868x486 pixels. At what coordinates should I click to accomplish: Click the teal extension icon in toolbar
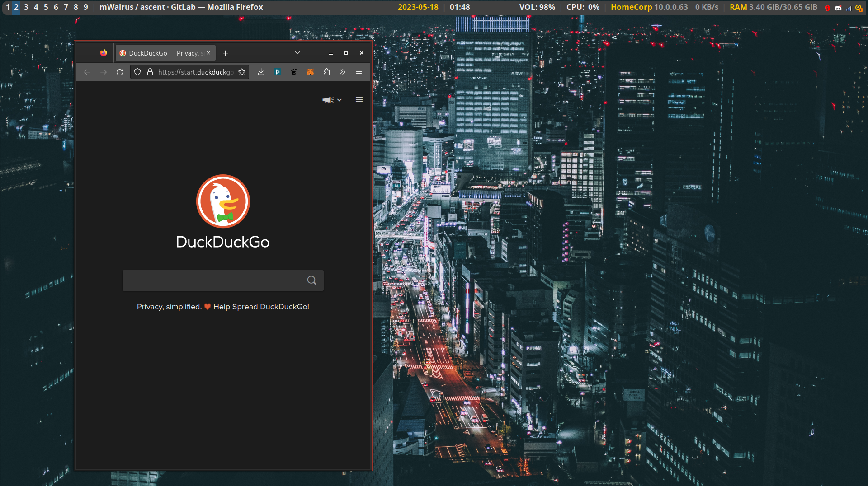pos(278,72)
